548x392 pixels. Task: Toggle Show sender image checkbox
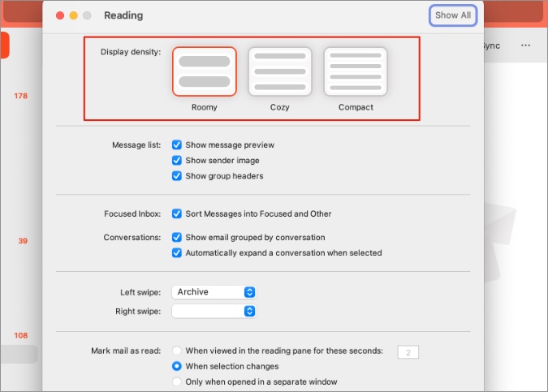coord(177,161)
